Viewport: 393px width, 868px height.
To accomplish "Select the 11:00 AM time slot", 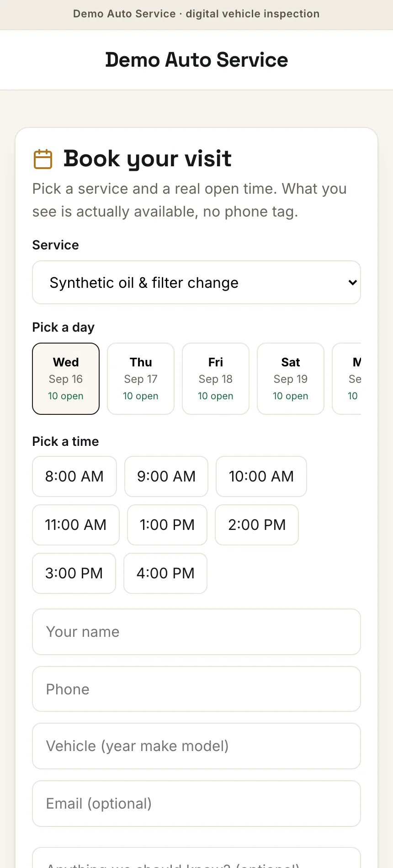I will pos(76,525).
